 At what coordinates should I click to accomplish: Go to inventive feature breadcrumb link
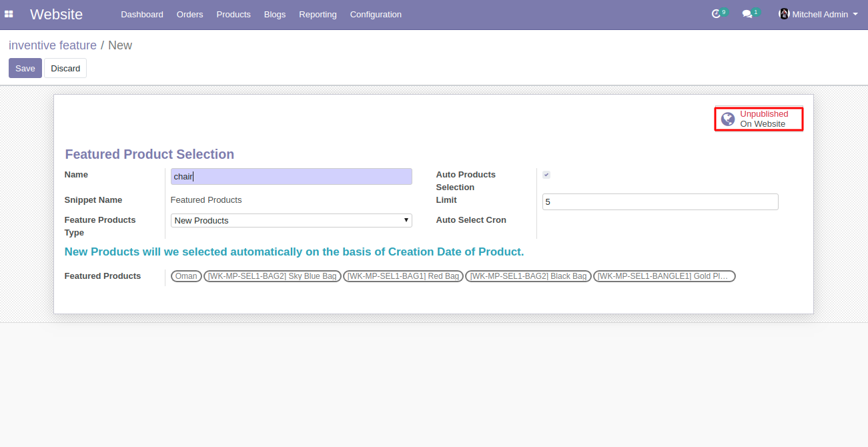pyautogui.click(x=53, y=45)
